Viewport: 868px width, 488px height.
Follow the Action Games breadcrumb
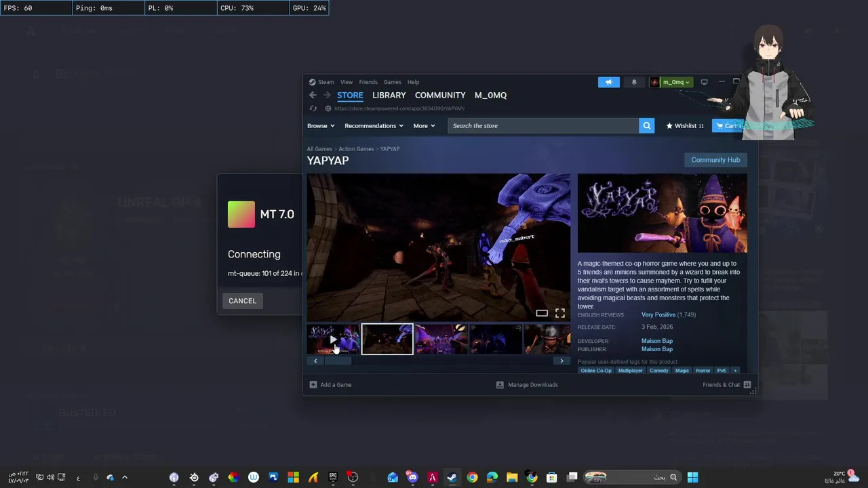tap(356, 149)
